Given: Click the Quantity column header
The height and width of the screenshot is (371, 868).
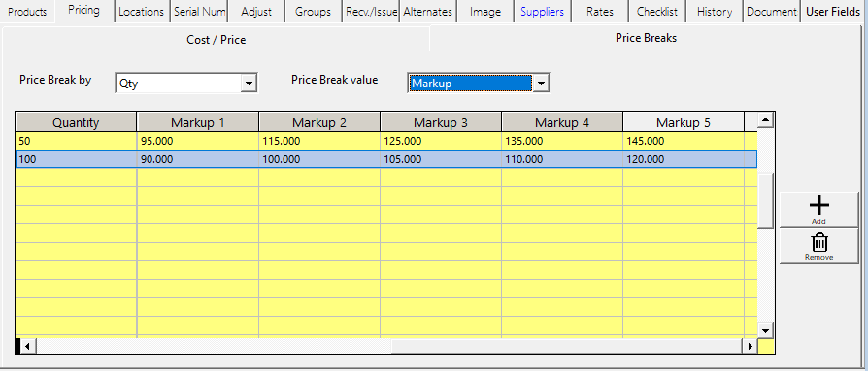Looking at the screenshot, I should pyautogui.click(x=76, y=122).
